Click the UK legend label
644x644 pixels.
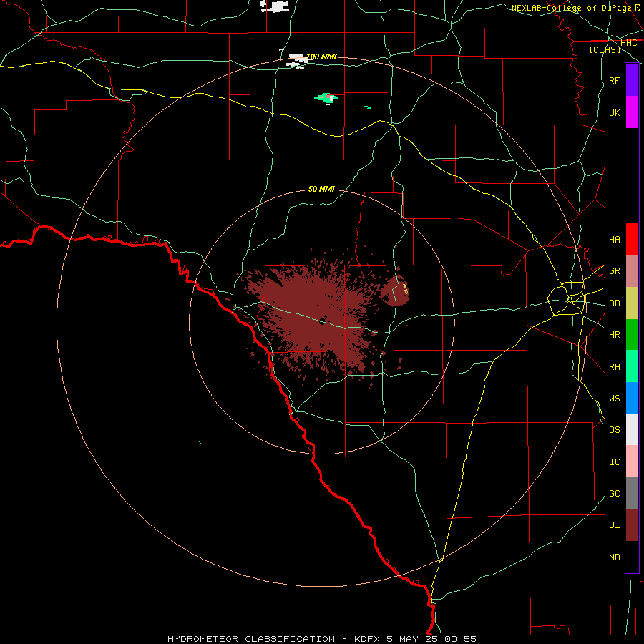pyautogui.click(x=614, y=112)
